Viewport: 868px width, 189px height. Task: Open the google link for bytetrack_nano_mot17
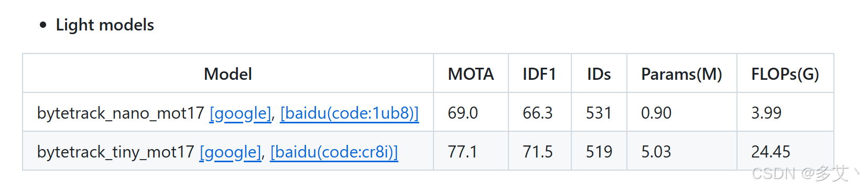coord(241,113)
